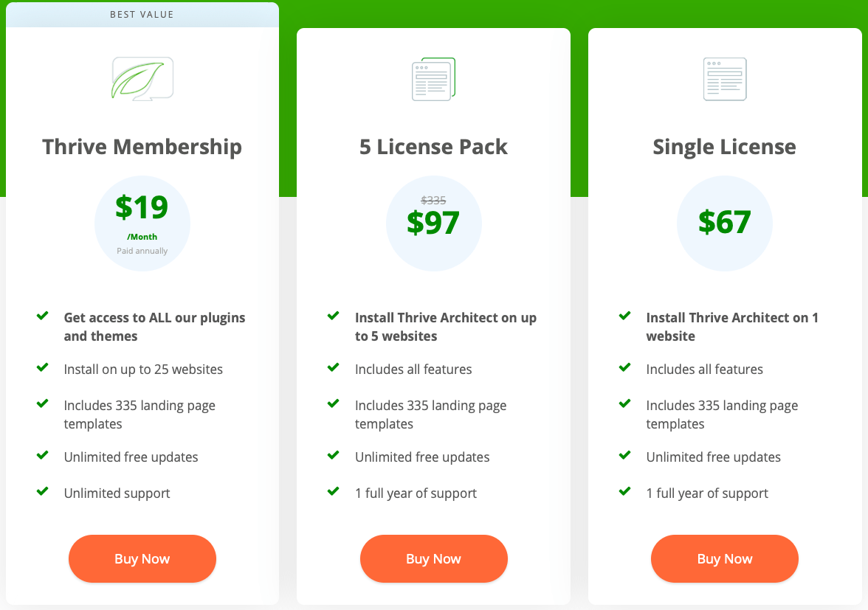Click checkmark next to 5 License Pack 'Unlimited free updates'
The height and width of the screenshot is (610, 868).
tap(334, 455)
